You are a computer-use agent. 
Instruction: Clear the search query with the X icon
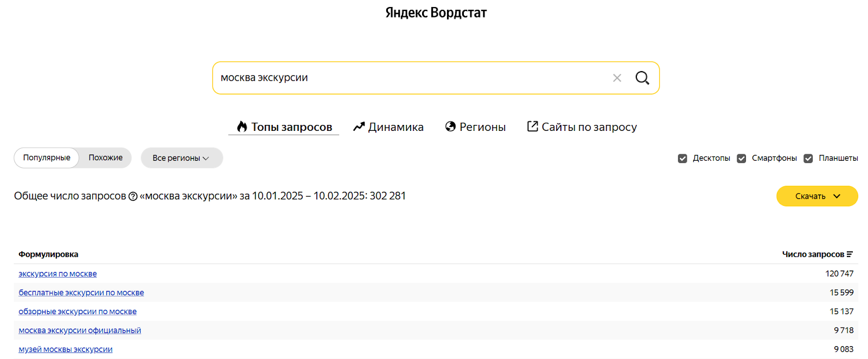point(617,78)
